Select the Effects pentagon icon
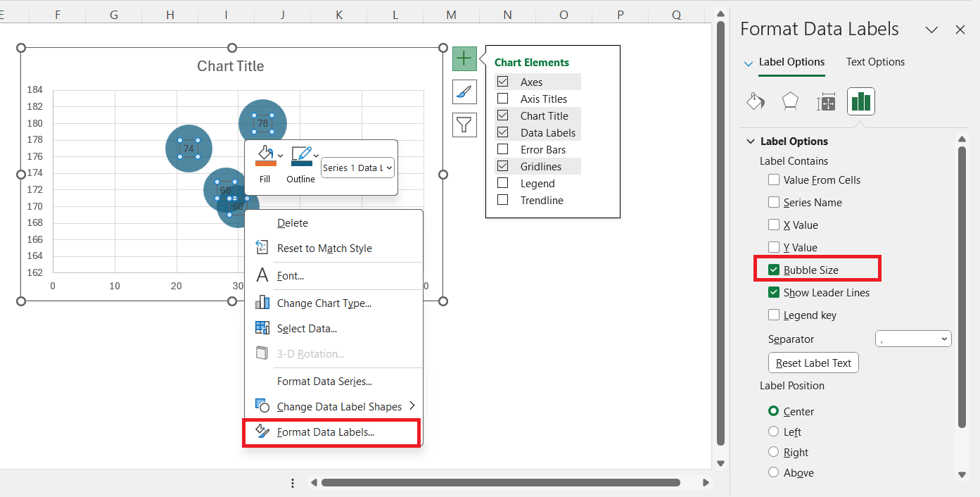Viewport: 980px width, 497px height. click(791, 102)
